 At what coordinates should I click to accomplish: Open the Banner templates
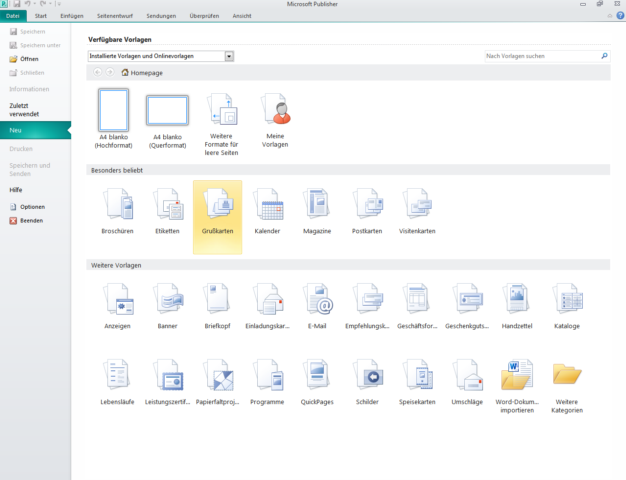point(167,306)
